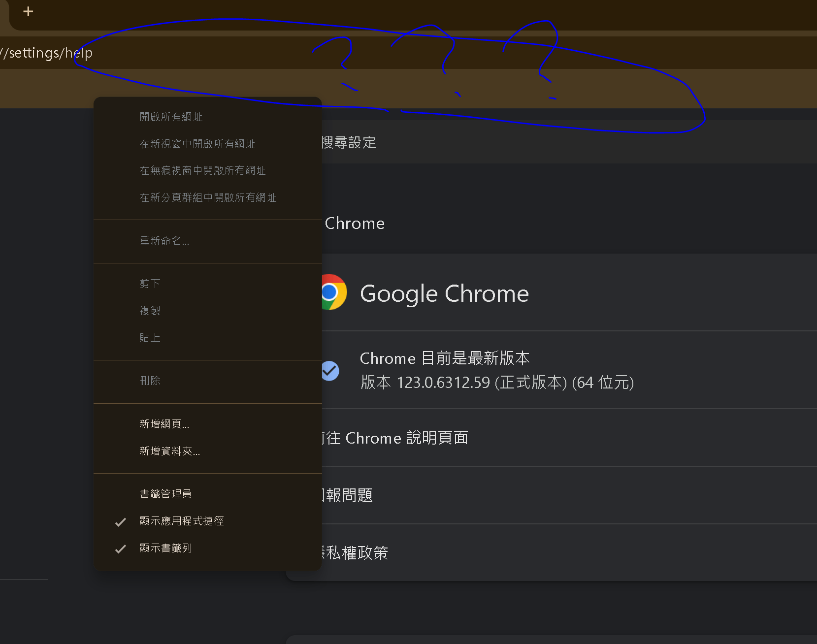817x644 pixels.
Task: Click the Google Chrome logo icon
Action: [334, 292]
